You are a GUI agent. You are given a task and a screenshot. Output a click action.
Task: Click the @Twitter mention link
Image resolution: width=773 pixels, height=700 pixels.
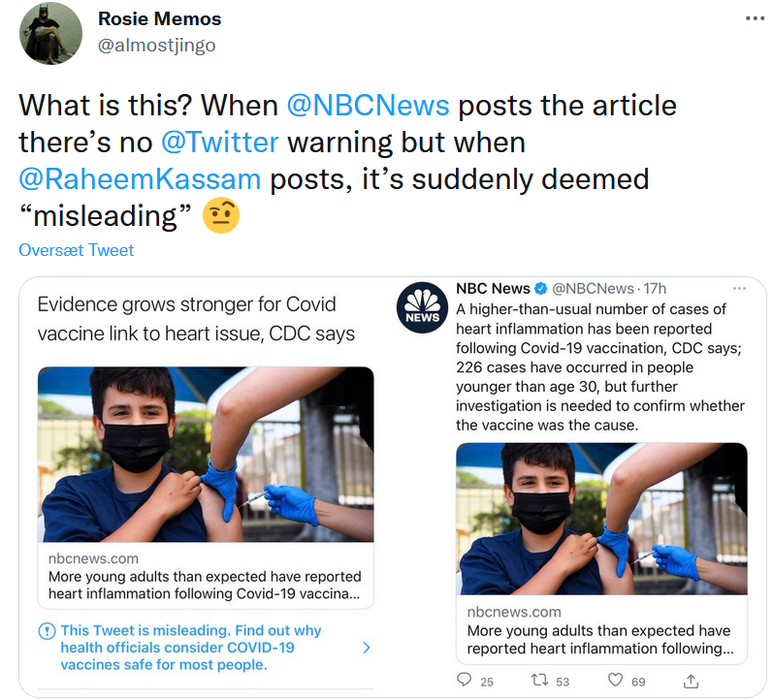219,142
